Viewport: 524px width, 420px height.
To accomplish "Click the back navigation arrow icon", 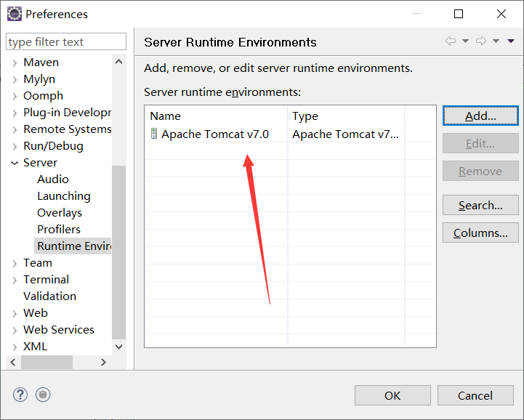I will tap(451, 41).
